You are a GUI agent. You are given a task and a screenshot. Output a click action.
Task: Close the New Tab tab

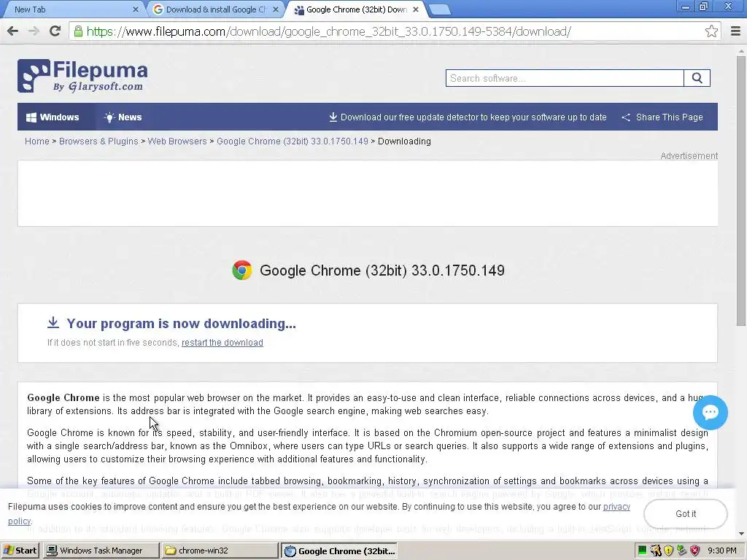(135, 9)
